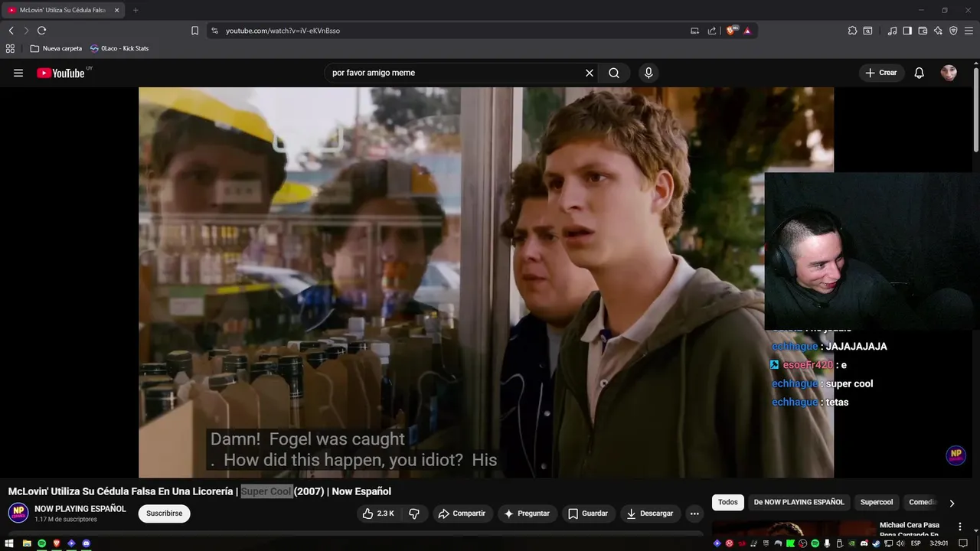The image size is (980, 551).
Task: Click the video player frame
Action: tap(486, 282)
